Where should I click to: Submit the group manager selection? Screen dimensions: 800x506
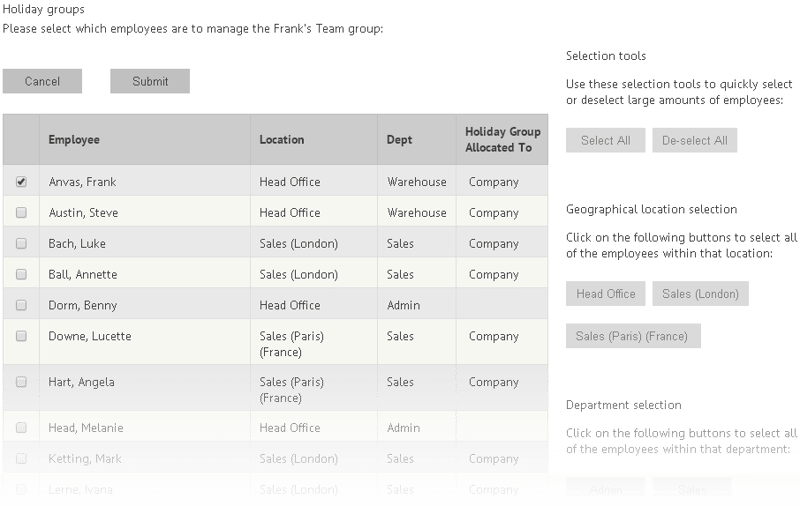[150, 81]
